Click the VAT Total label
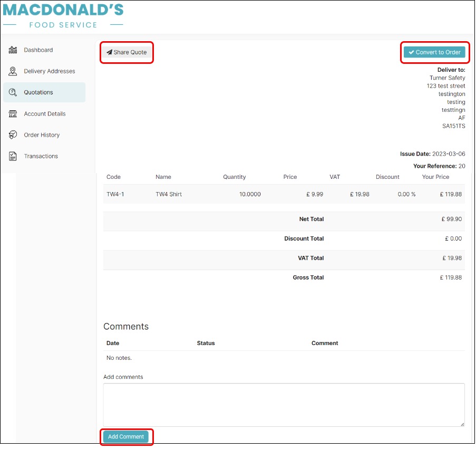Screen dimensions: 476x449 (x=310, y=258)
